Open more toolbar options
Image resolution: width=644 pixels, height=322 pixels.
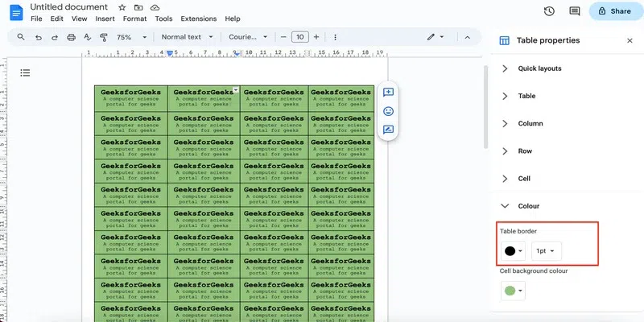tap(335, 37)
